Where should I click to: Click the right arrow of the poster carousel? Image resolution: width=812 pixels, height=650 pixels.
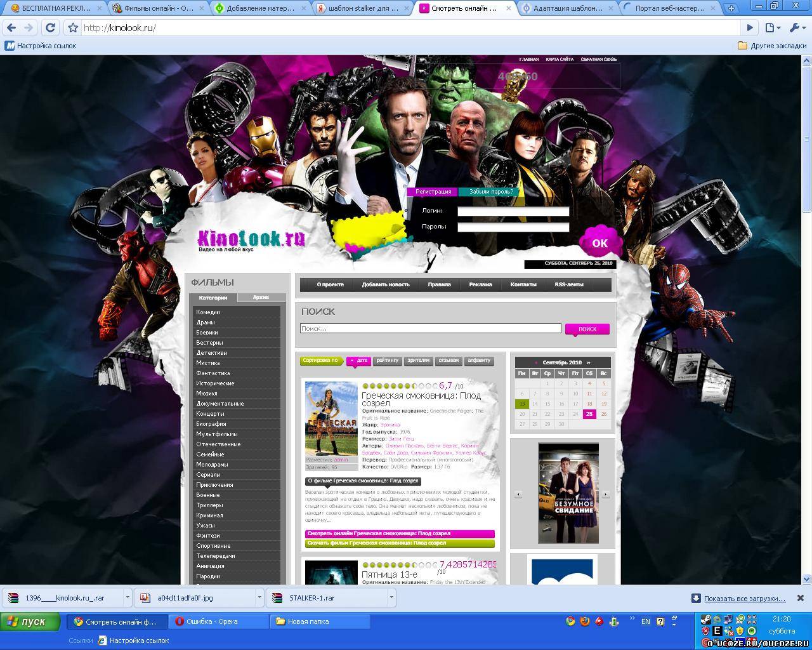pos(606,494)
